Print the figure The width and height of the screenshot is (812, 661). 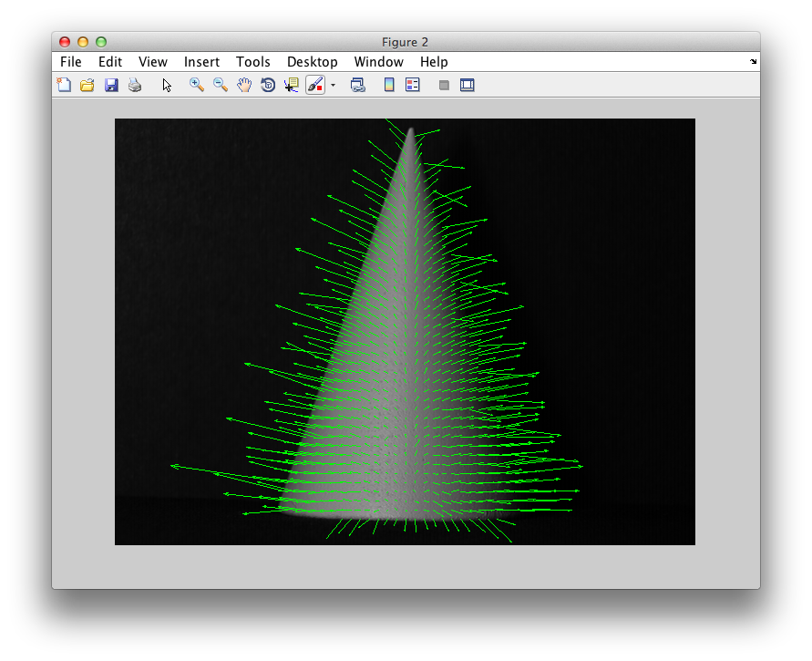tap(135, 84)
